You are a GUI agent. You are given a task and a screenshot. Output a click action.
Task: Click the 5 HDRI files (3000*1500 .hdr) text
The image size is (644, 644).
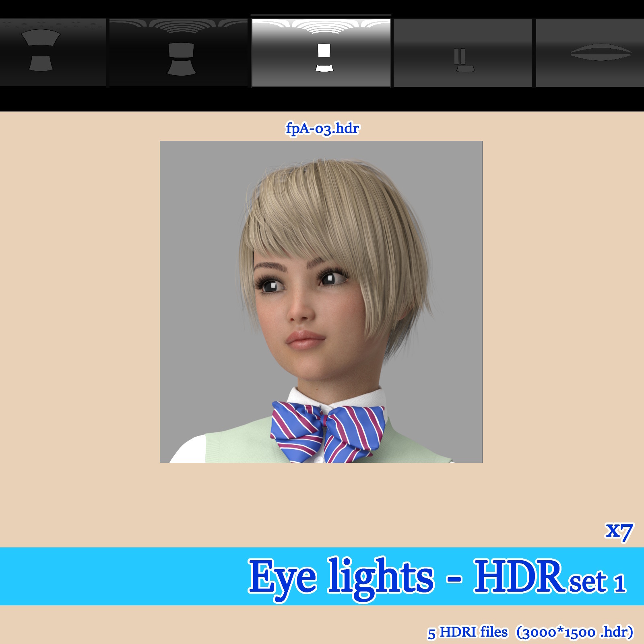tap(530, 632)
